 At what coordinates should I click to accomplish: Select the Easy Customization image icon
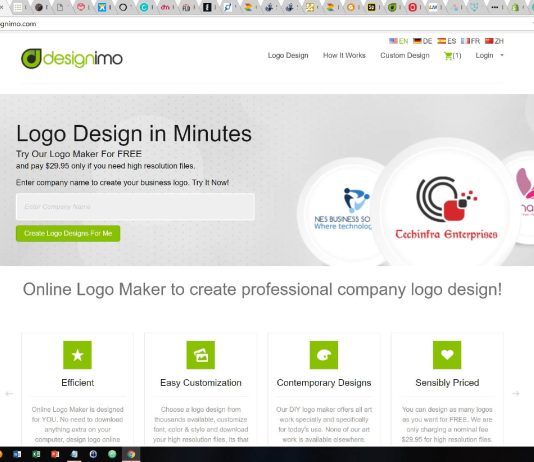(x=201, y=355)
